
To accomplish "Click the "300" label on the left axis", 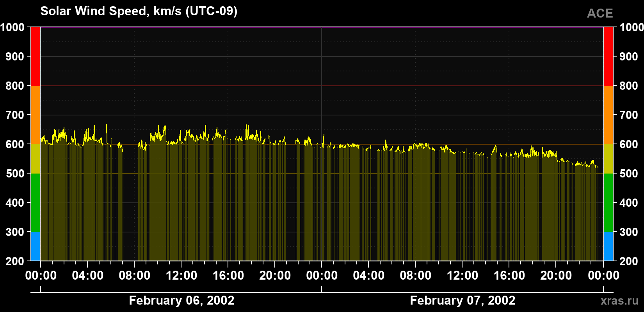I will (x=15, y=232).
